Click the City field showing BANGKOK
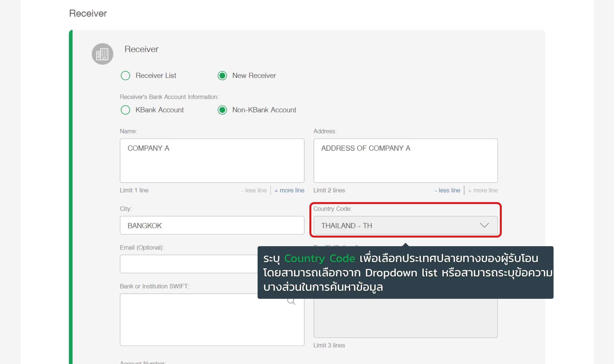Viewport: 614px width, 364px height. click(x=212, y=225)
